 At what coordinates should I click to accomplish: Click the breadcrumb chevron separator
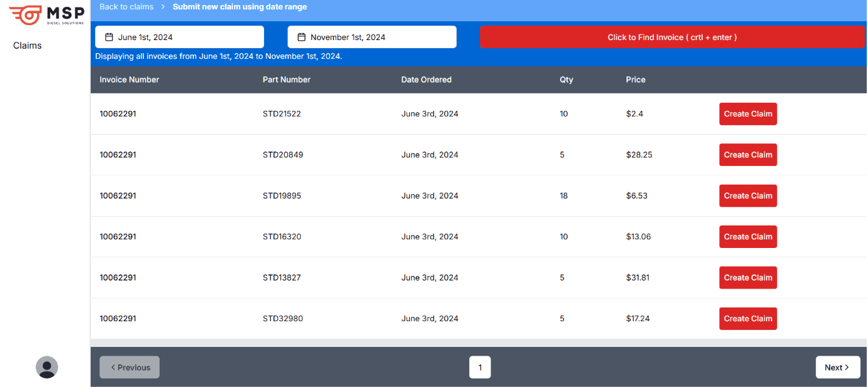click(x=163, y=7)
